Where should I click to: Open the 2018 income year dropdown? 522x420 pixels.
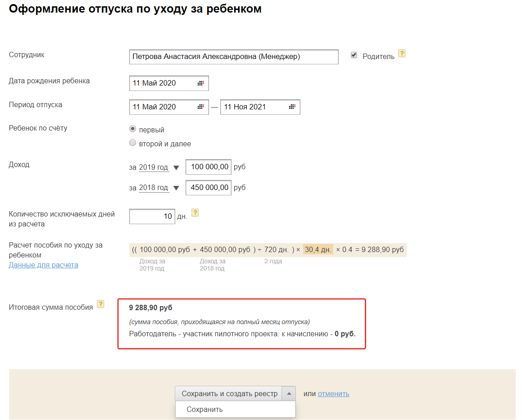tap(176, 188)
